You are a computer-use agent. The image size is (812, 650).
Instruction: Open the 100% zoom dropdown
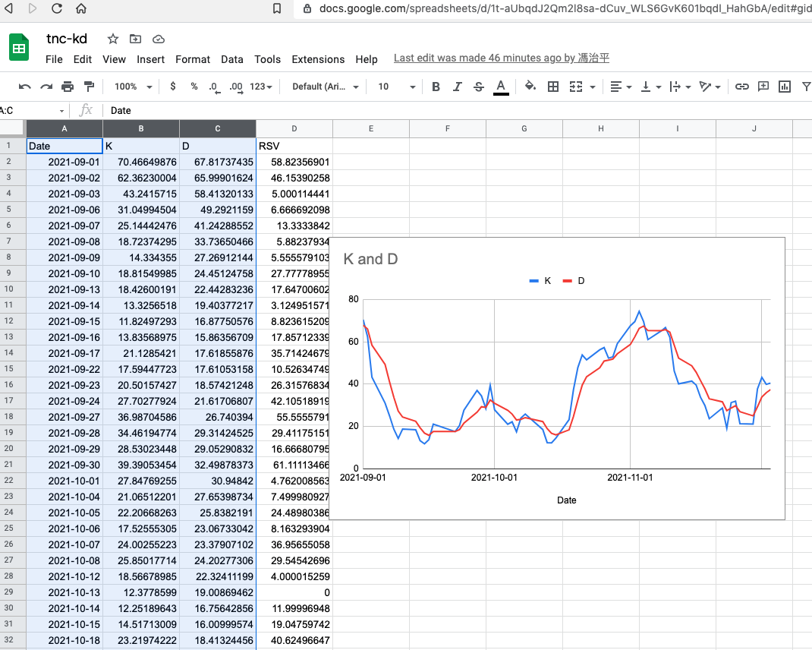click(x=133, y=87)
